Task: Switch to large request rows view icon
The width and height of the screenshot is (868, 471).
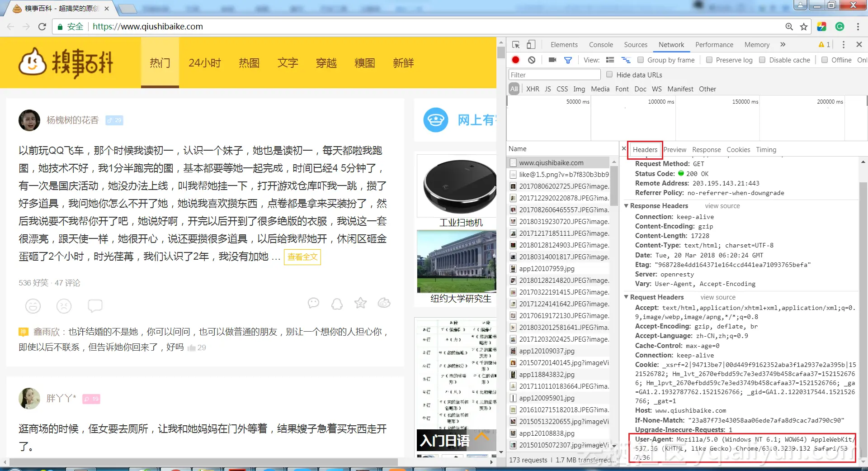Action: (610, 60)
